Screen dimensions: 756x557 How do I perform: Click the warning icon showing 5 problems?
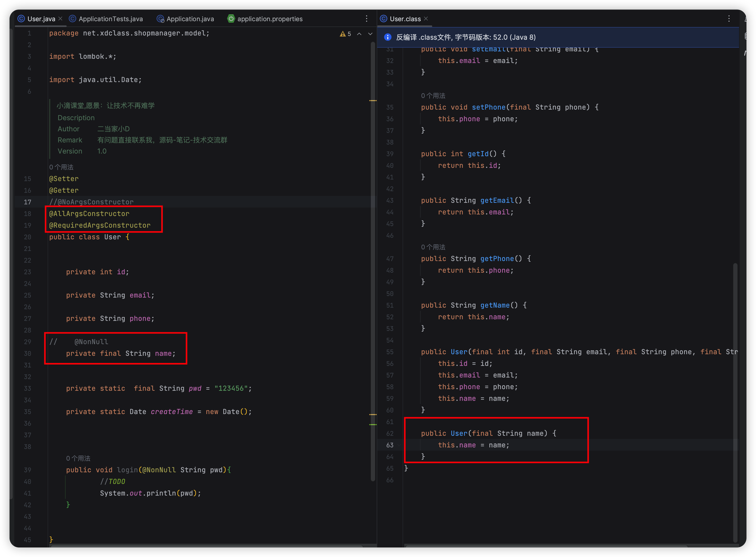click(x=343, y=34)
